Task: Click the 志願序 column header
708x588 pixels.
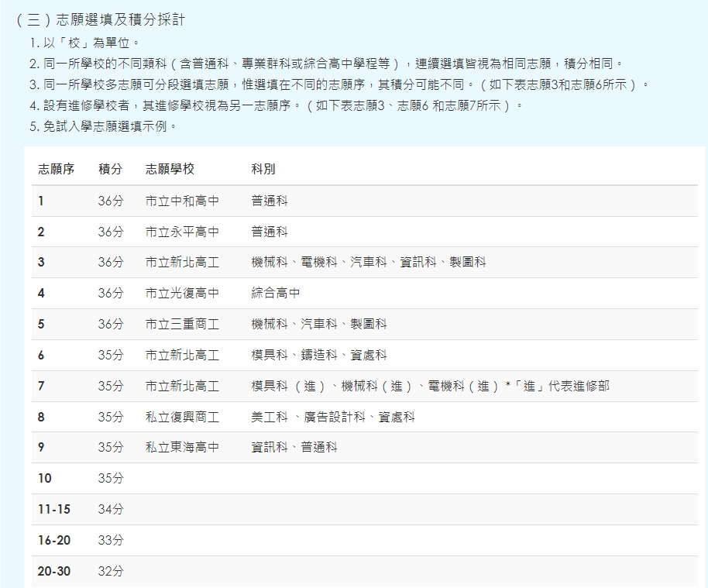Action: coord(56,169)
